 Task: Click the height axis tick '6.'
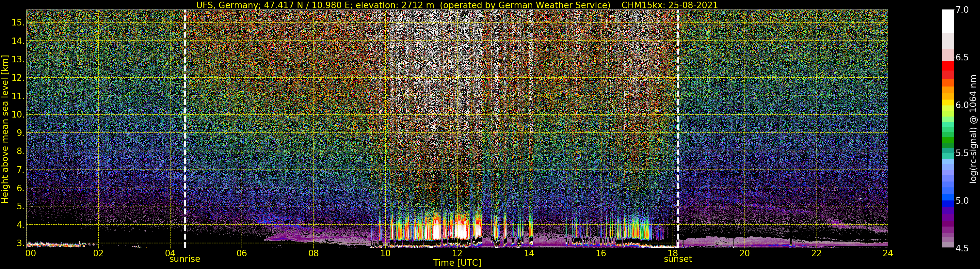pos(20,188)
